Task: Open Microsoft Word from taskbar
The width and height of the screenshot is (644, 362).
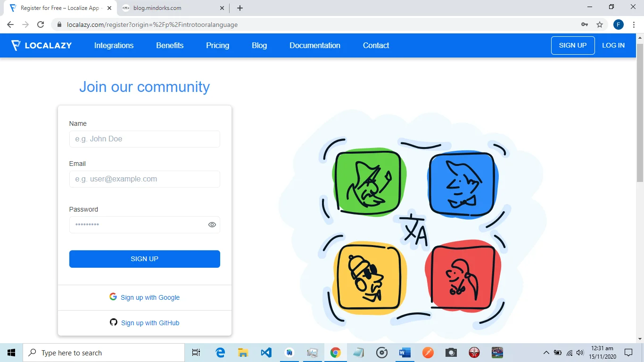Action: coord(405,353)
